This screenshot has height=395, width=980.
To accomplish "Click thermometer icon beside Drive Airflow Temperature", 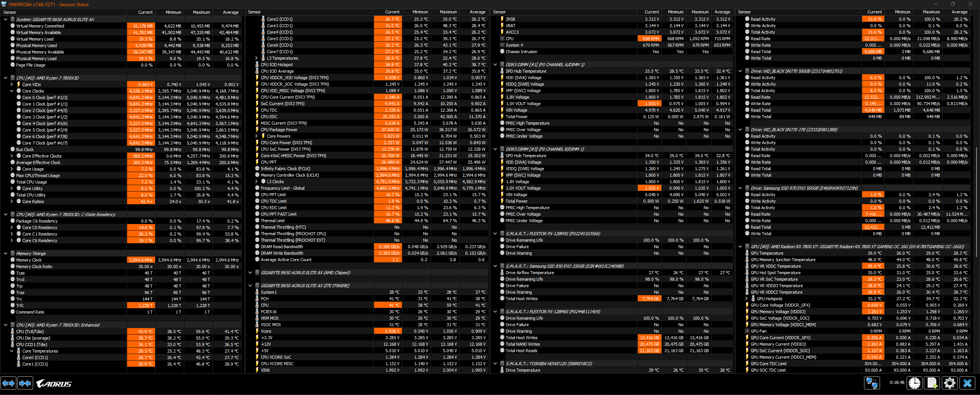I will point(502,273).
